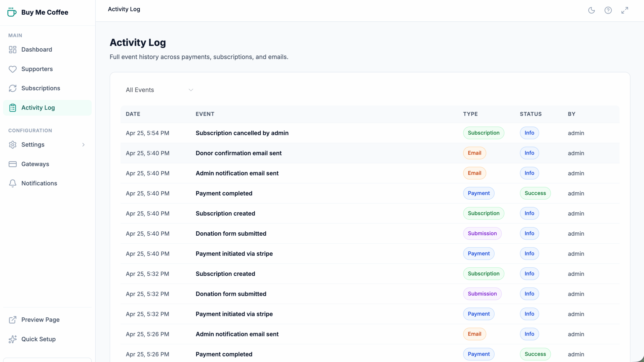Screen dimensions: 644x362
Task: Click the DATE column header
Action: 133,114
